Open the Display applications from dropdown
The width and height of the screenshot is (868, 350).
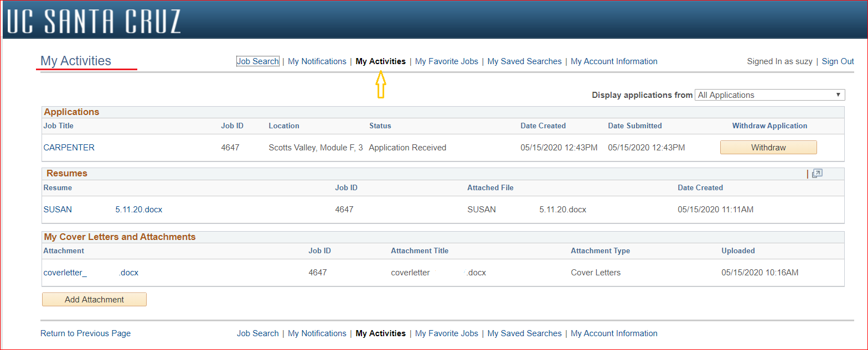[x=770, y=95]
